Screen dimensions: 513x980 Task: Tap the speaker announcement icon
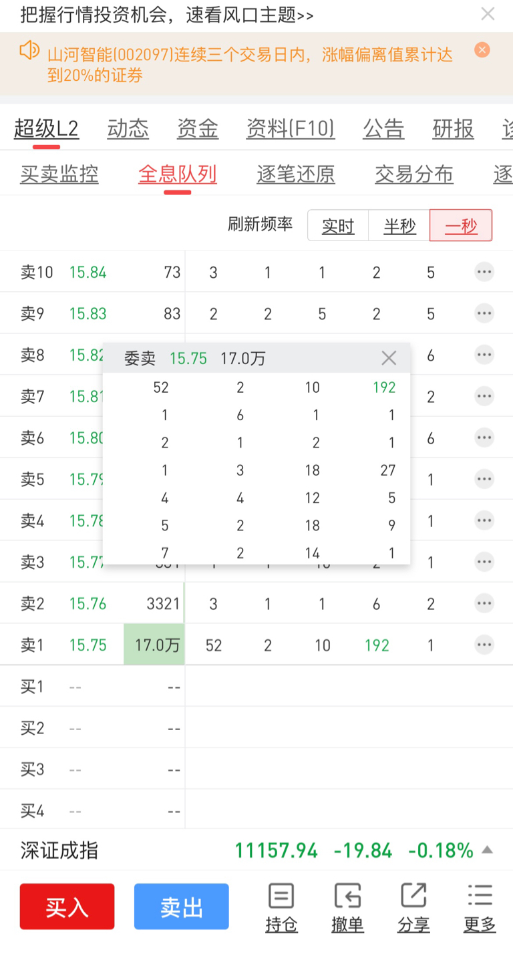(29, 50)
